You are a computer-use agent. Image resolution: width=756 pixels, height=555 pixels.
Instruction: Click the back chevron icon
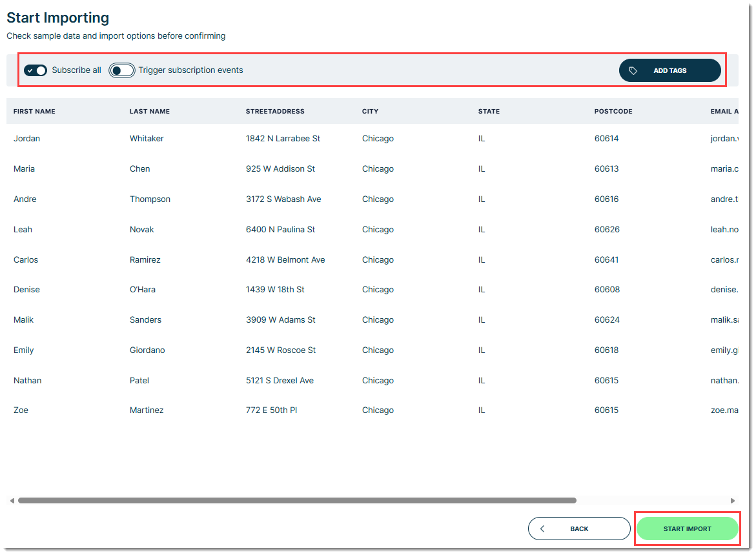542,529
